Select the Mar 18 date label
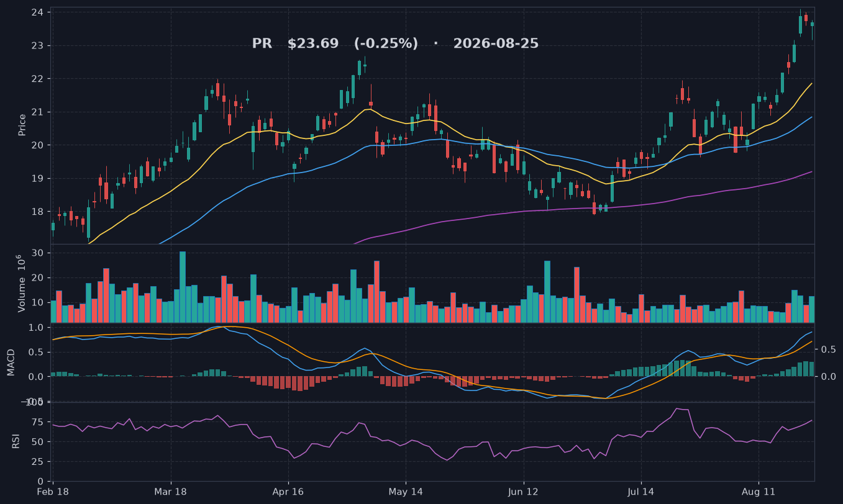 point(170,492)
